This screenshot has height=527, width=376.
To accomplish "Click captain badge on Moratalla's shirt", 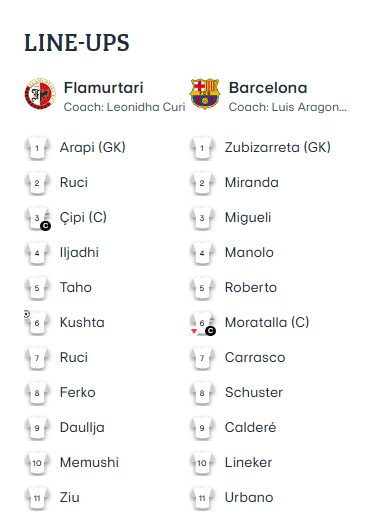I will click(210, 331).
